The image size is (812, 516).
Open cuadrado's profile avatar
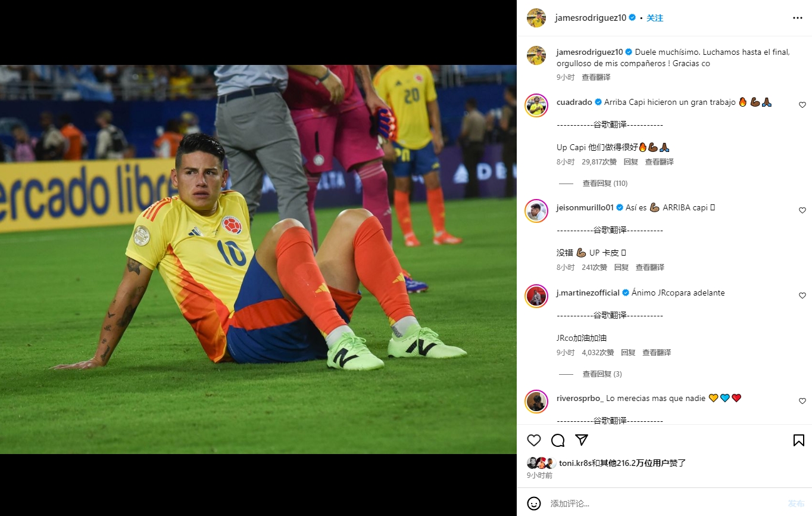536,105
